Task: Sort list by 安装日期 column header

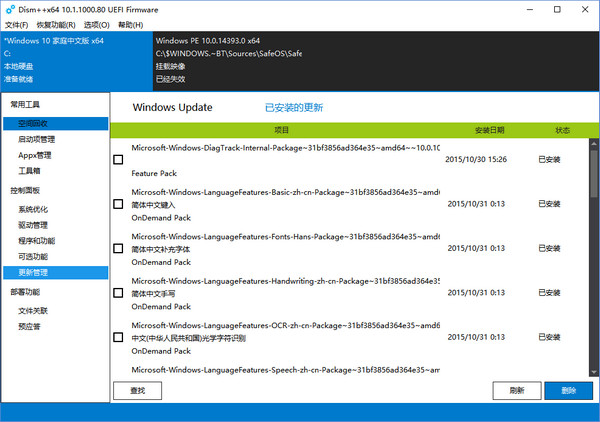Action: (490, 130)
